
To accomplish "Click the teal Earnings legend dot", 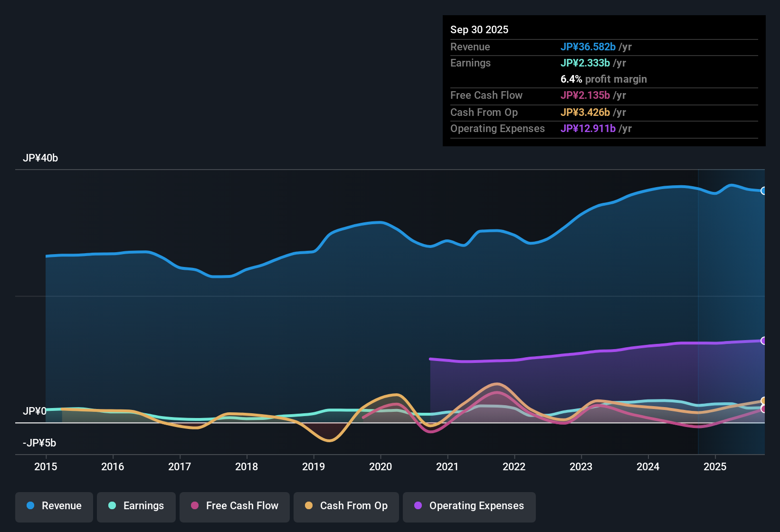I will 112,506.
